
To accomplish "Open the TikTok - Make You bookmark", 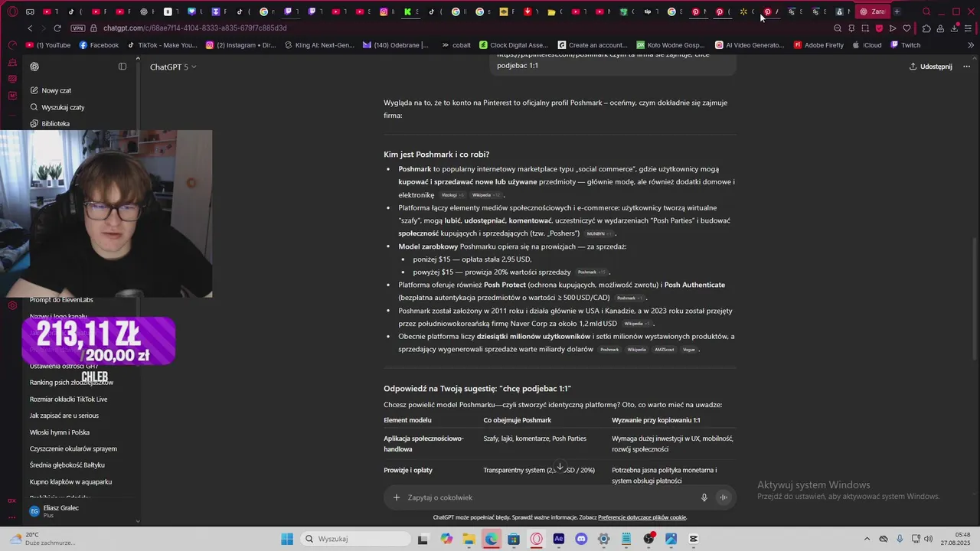I will pos(162,45).
